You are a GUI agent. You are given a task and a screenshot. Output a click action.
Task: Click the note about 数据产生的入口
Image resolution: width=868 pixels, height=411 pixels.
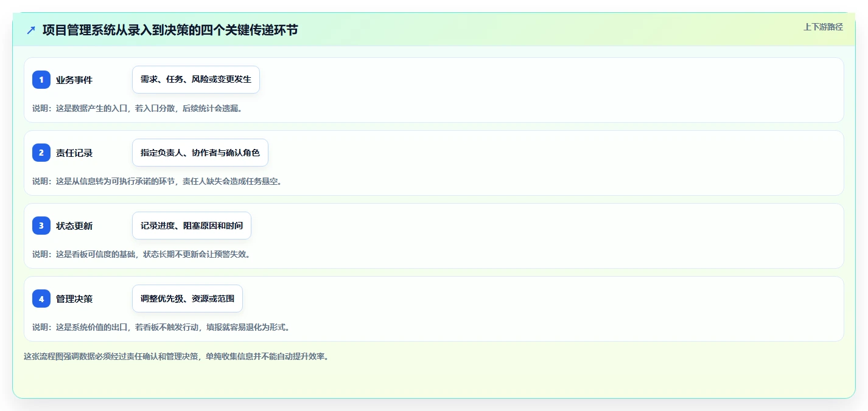(137, 108)
